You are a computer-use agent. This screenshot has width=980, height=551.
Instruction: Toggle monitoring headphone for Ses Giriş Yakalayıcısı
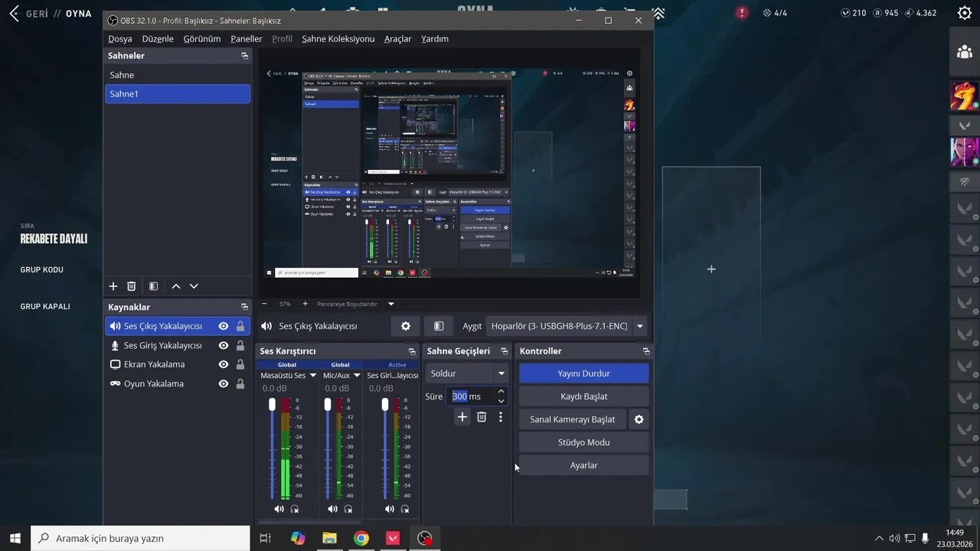coord(405,509)
